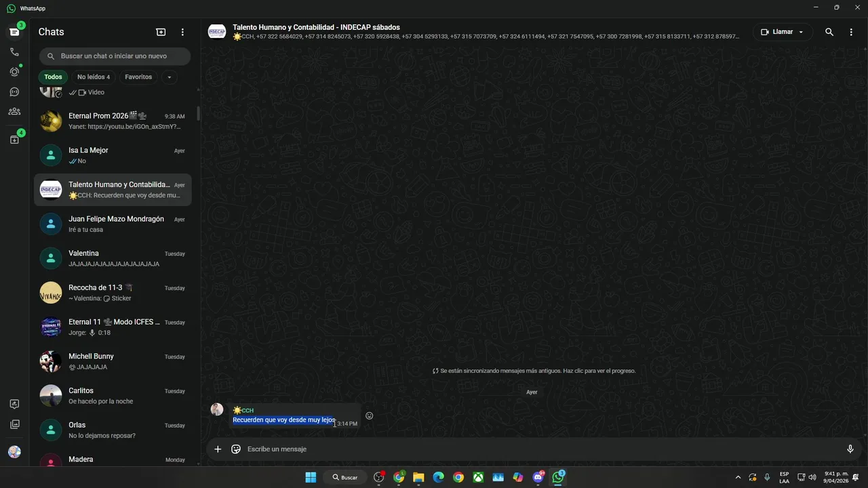React to message with emoji icon
Image resolution: width=868 pixels, height=488 pixels.
click(x=370, y=415)
